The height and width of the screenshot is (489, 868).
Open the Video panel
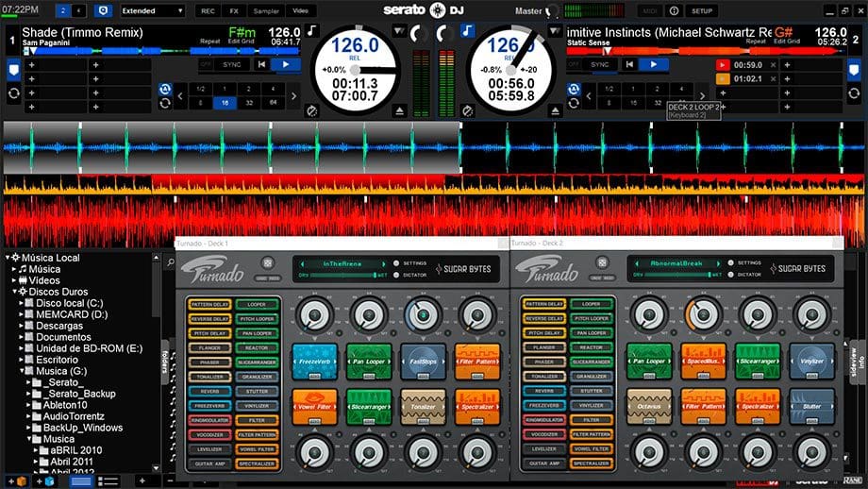(x=301, y=10)
